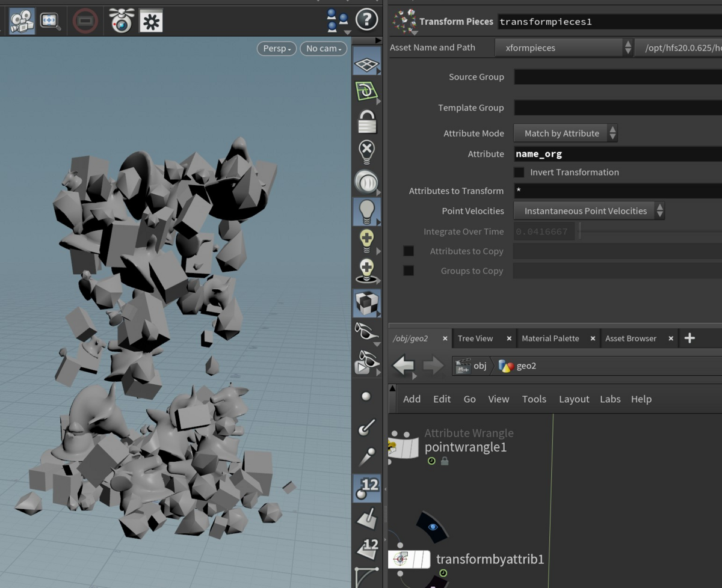The width and height of the screenshot is (722, 588).
Task: Open the Layout menu
Action: (x=573, y=399)
